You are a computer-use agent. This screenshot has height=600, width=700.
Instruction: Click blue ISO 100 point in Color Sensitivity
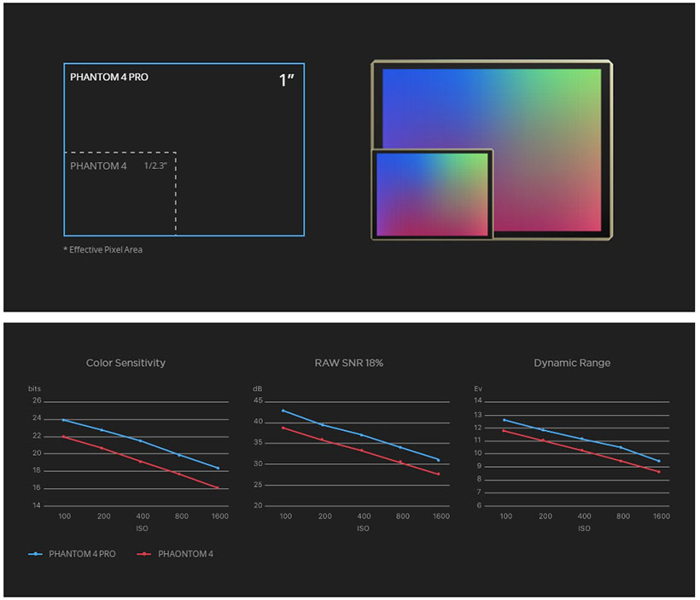(64, 420)
